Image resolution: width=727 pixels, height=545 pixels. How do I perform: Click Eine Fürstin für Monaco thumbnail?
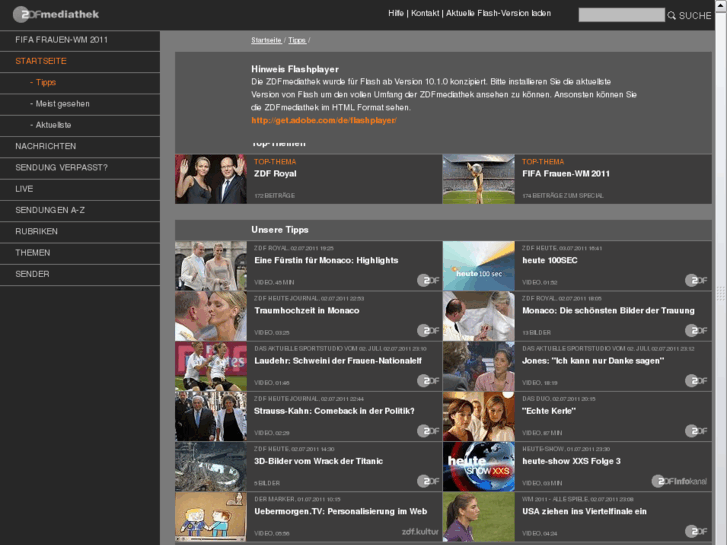[x=211, y=266]
